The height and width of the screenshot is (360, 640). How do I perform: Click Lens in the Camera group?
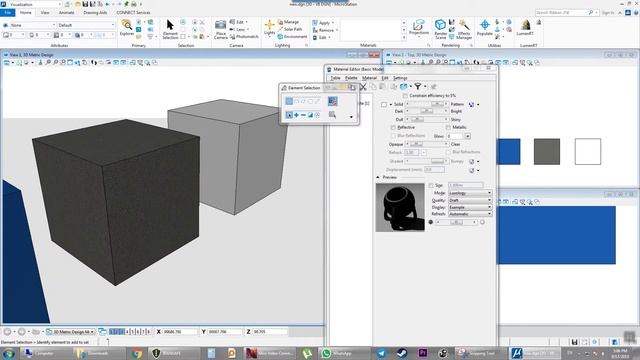tap(238, 29)
